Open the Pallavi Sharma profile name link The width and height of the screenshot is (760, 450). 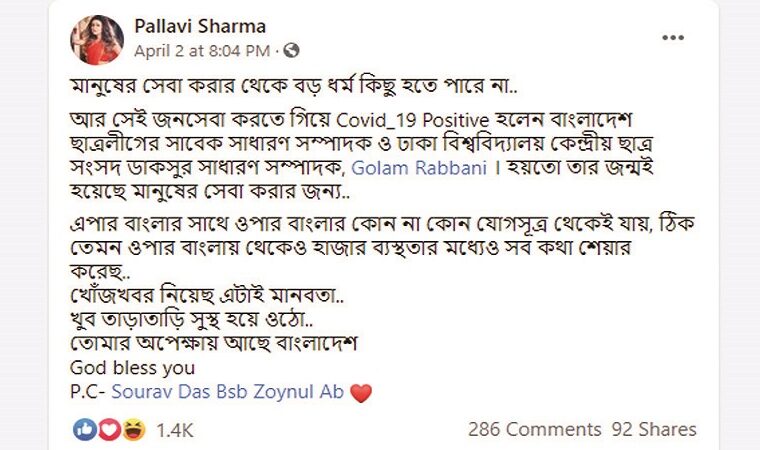click(200, 26)
